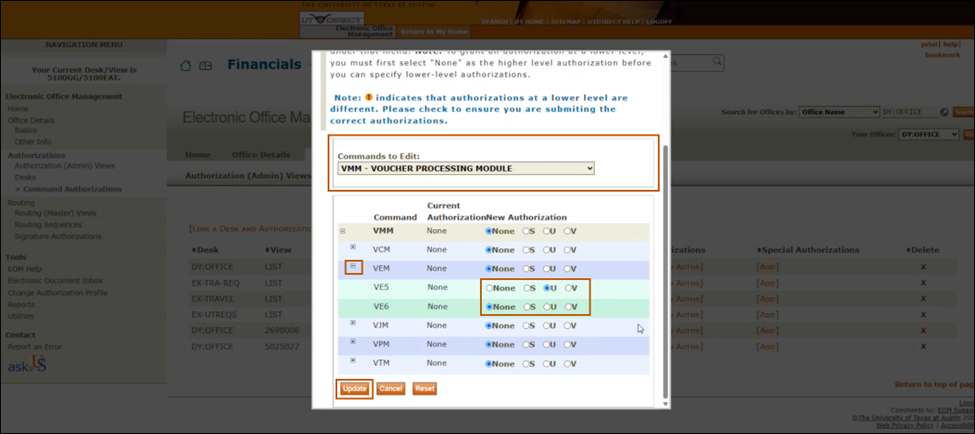Collapse the VMM command tree
Screen dimensions: 975x434
(x=343, y=231)
